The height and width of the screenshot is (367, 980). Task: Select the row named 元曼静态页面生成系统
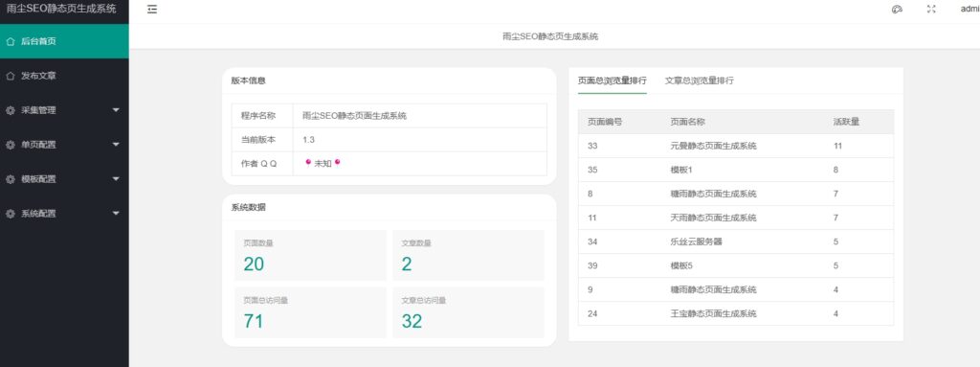click(x=736, y=146)
